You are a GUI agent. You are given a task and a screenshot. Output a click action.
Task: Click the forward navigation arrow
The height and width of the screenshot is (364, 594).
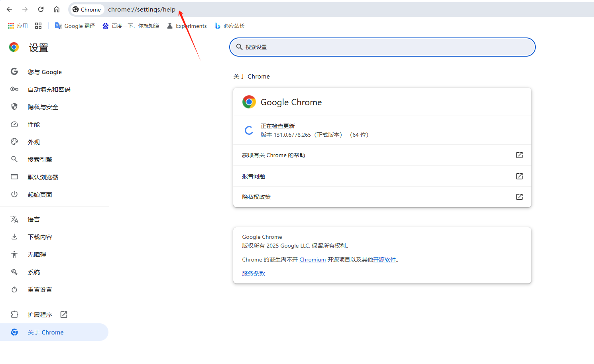coord(25,9)
